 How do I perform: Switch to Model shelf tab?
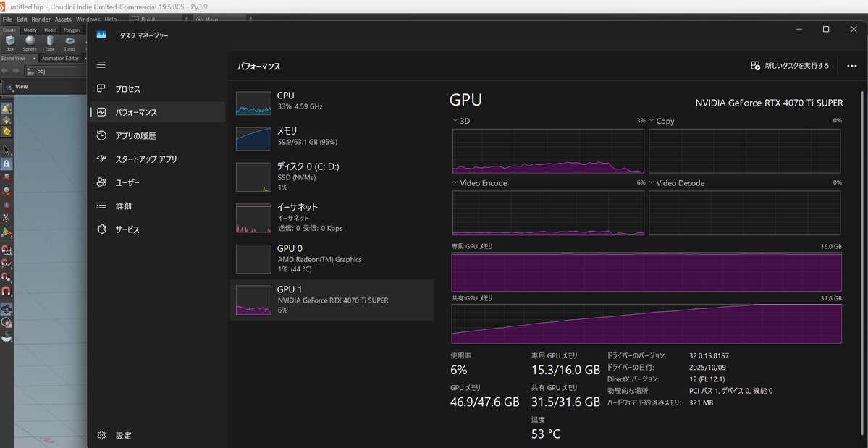51,30
